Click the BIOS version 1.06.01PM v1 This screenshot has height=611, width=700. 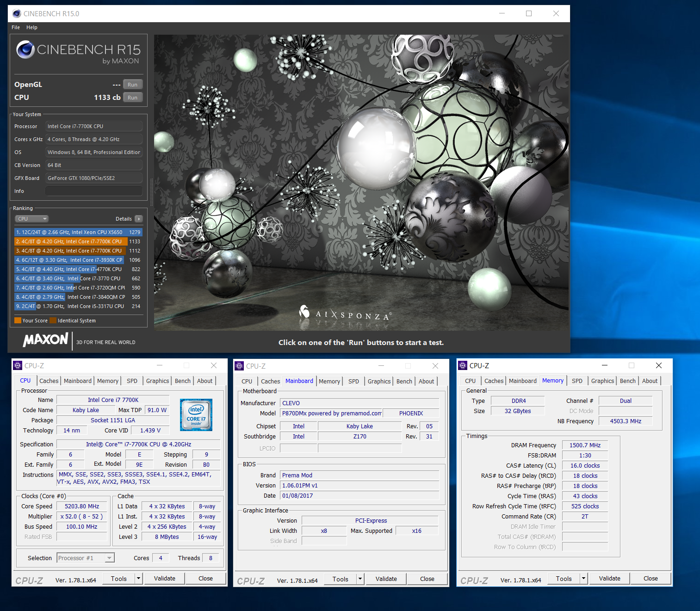(x=359, y=485)
